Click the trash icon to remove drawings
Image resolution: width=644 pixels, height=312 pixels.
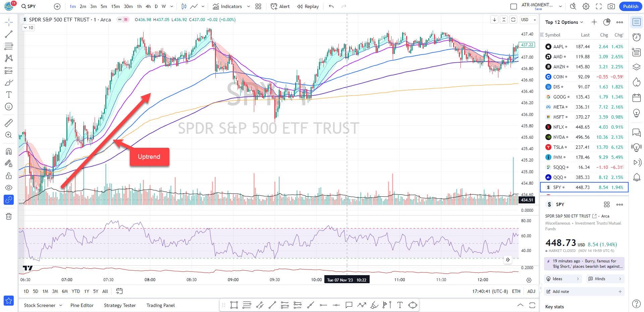point(9,216)
